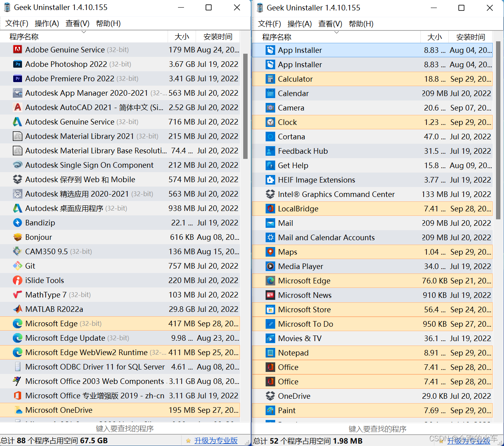Open 文件(F) menu in left window

(17, 24)
